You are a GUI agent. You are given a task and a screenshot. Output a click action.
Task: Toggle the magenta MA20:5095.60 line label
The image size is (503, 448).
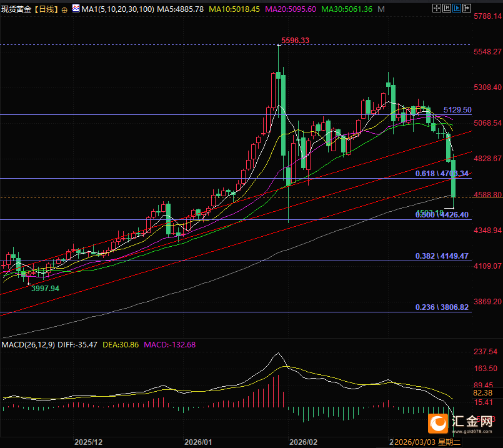(291, 9)
